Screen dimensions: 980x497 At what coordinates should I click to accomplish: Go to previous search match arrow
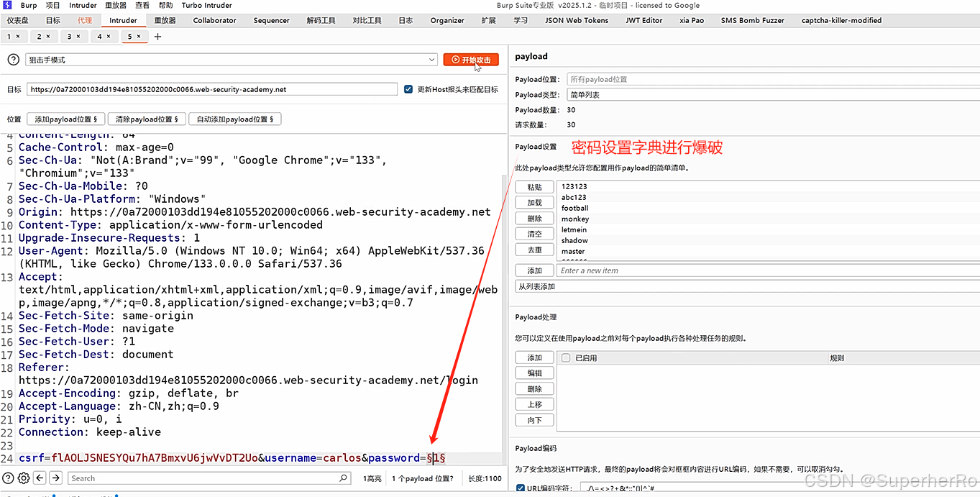tap(40, 478)
